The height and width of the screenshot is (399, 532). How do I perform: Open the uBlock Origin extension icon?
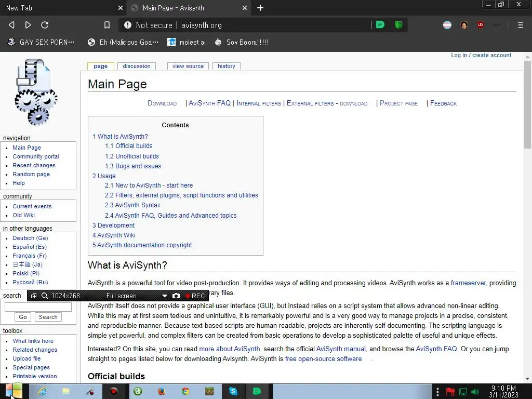point(481,25)
